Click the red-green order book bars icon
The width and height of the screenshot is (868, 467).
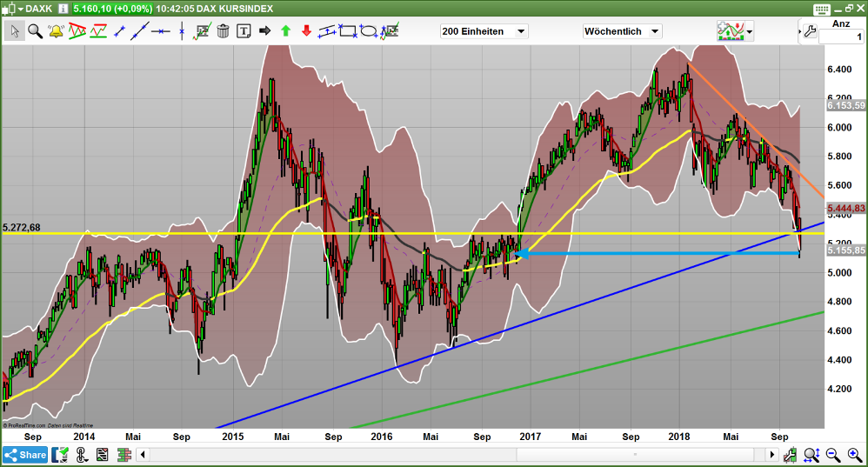[124, 456]
